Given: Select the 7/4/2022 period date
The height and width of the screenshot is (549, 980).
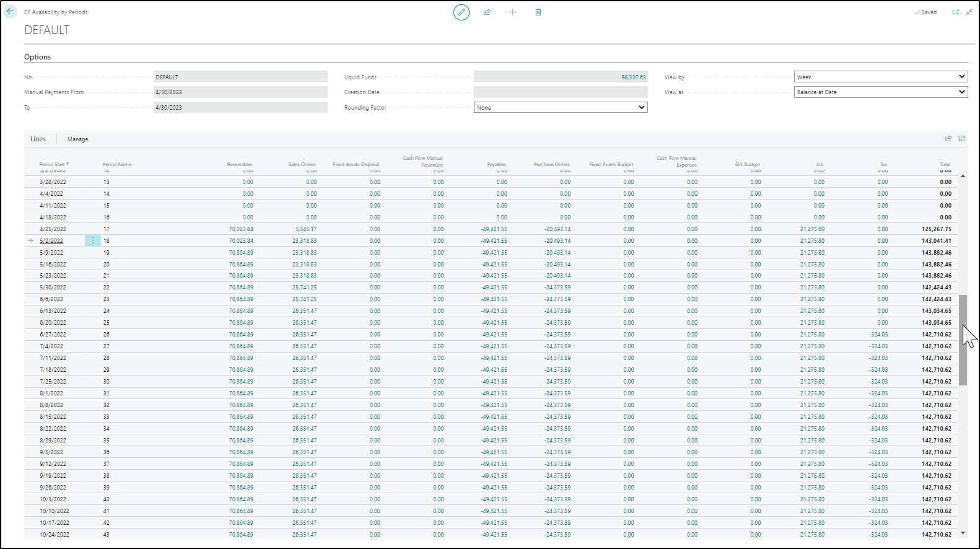Looking at the screenshot, I should click(51, 346).
